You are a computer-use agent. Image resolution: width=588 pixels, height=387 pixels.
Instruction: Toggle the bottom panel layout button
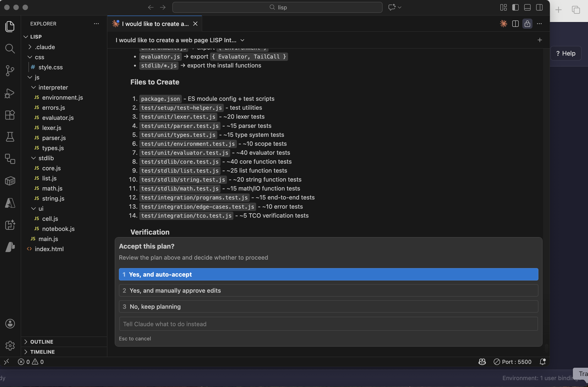(527, 7)
